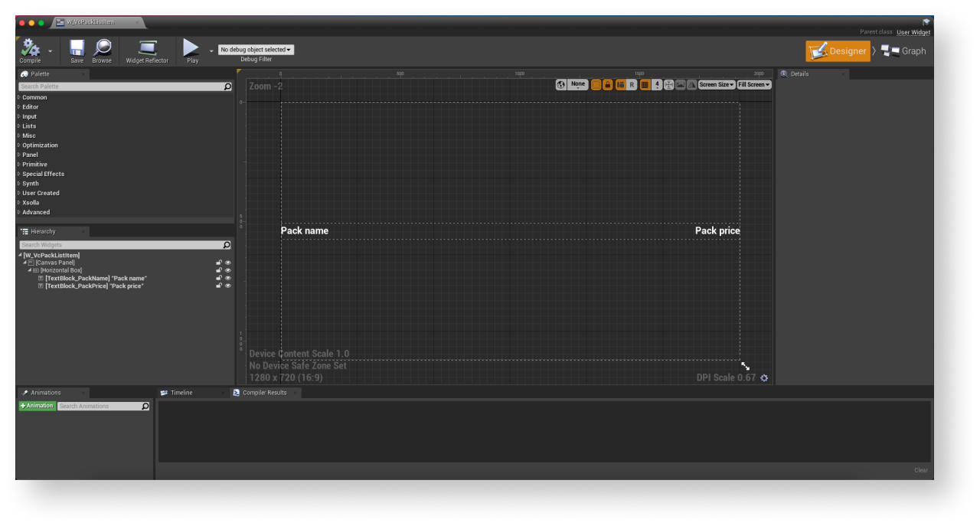The width and height of the screenshot is (980, 526).
Task: Toggle grid snapping in designer toolbar
Action: coord(645,85)
